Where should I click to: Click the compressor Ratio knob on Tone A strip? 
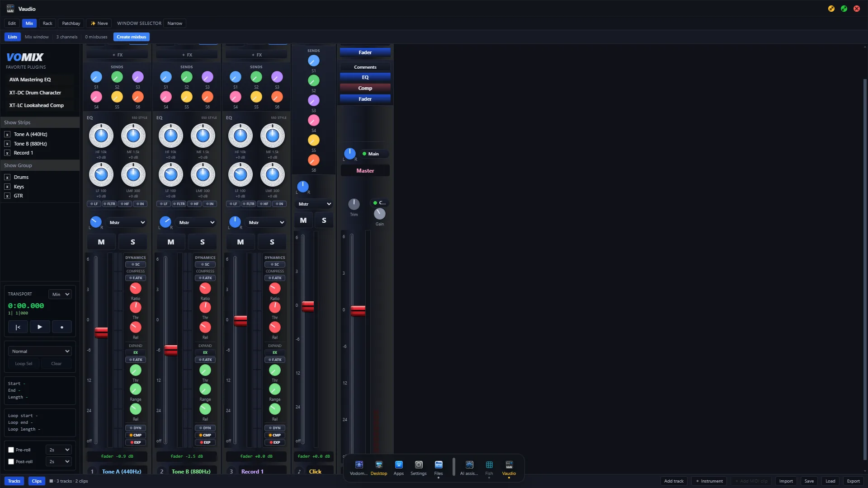coord(135,288)
